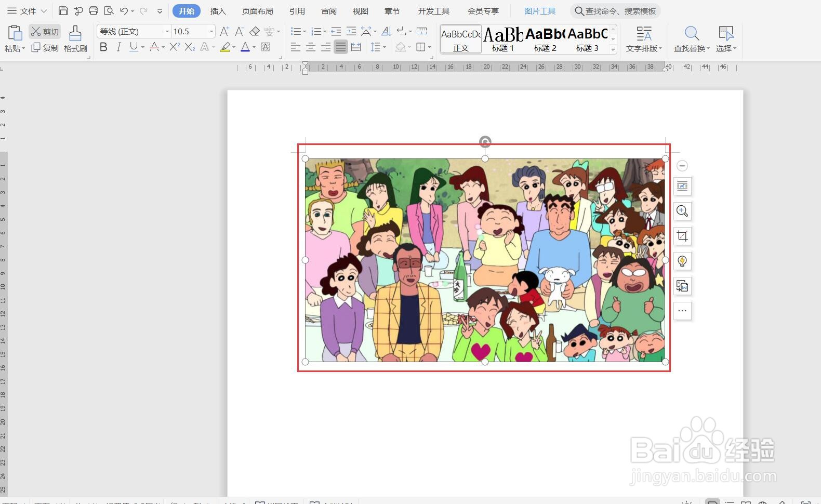Apply the yellow highlight color

(x=225, y=47)
